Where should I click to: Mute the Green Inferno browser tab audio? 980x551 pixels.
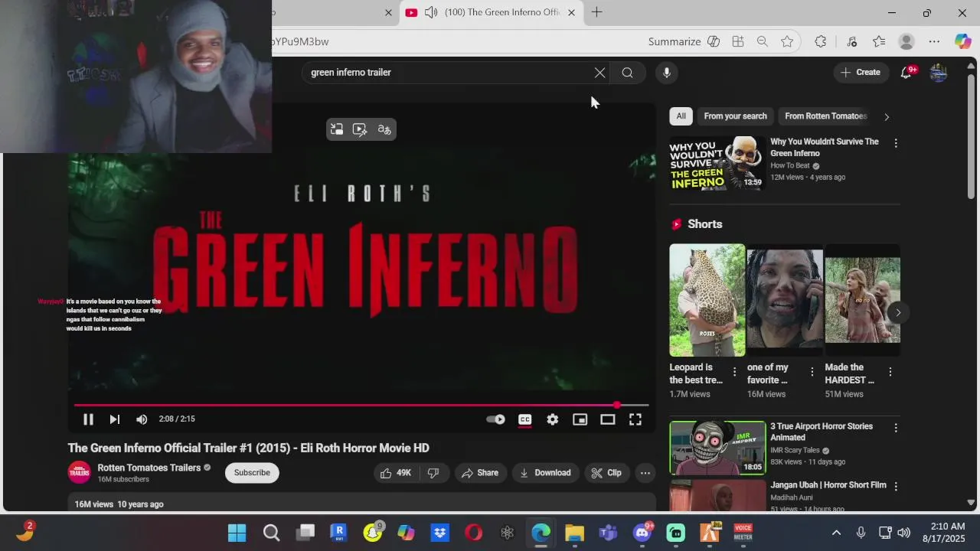coord(431,12)
